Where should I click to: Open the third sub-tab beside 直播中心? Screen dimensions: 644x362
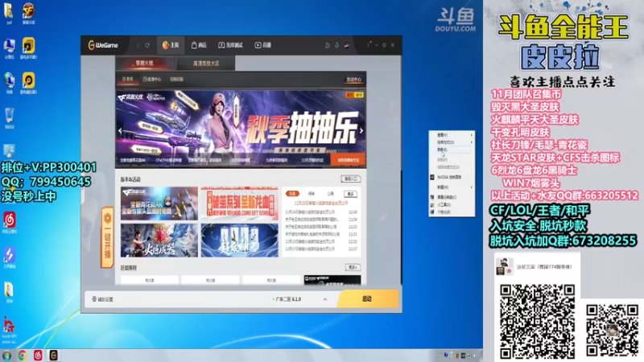coord(176,79)
